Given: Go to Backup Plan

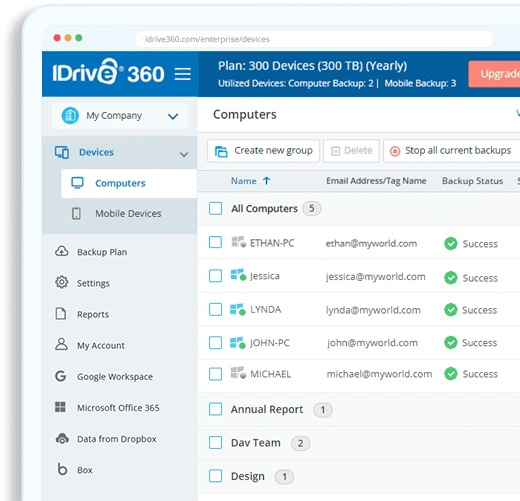Looking at the screenshot, I should [102, 252].
